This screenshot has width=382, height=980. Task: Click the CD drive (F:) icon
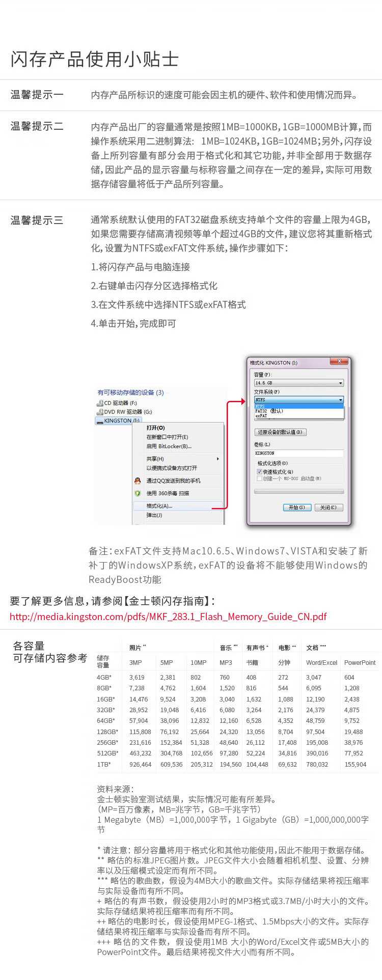(100, 403)
